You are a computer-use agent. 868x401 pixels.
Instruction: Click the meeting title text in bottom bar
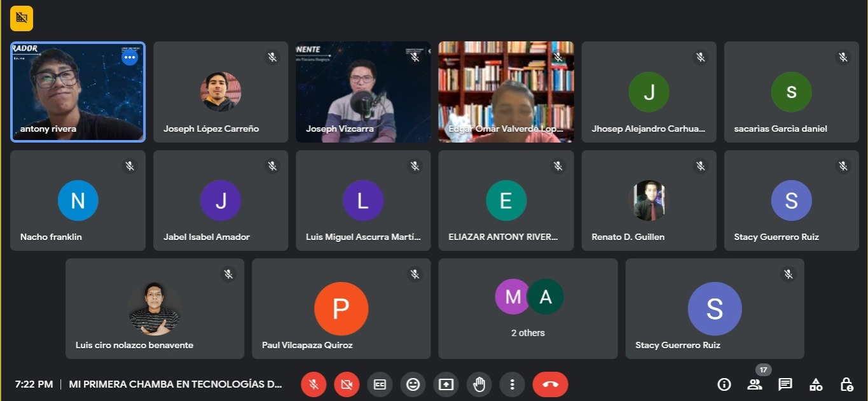(x=175, y=384)
